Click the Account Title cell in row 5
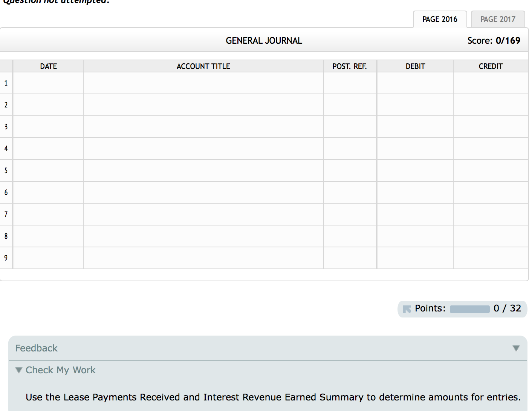Screen dimensions: 532x411 pos(203,170)
